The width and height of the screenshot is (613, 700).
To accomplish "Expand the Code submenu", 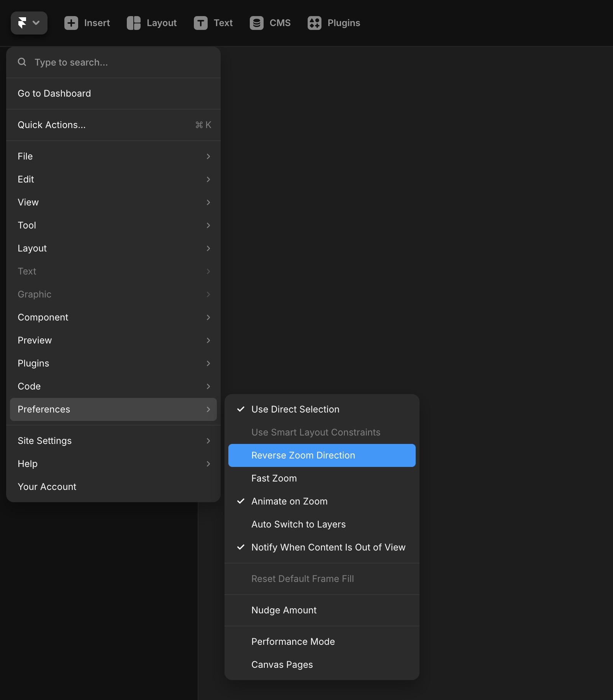I will tap(113, 386).
